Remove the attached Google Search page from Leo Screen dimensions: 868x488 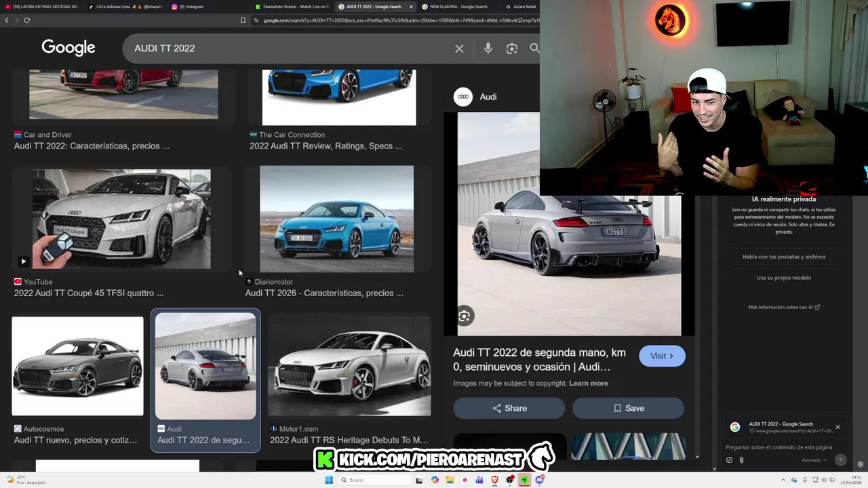pos(837,427)
